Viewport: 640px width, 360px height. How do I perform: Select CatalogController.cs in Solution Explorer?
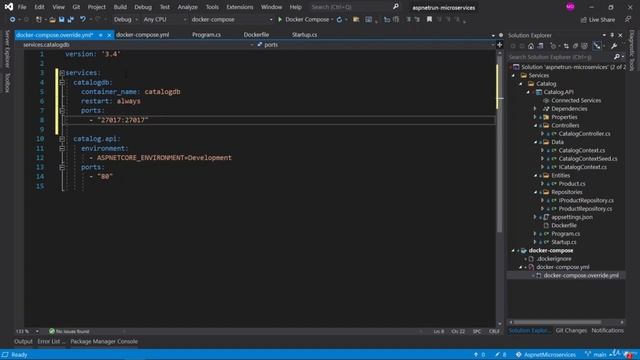coord(584,134)
